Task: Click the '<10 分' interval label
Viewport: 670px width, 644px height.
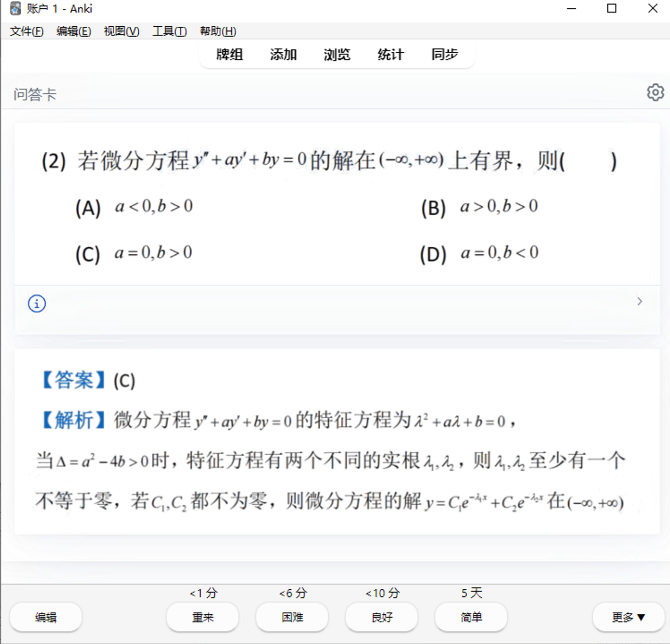Action: click(382, 593)
